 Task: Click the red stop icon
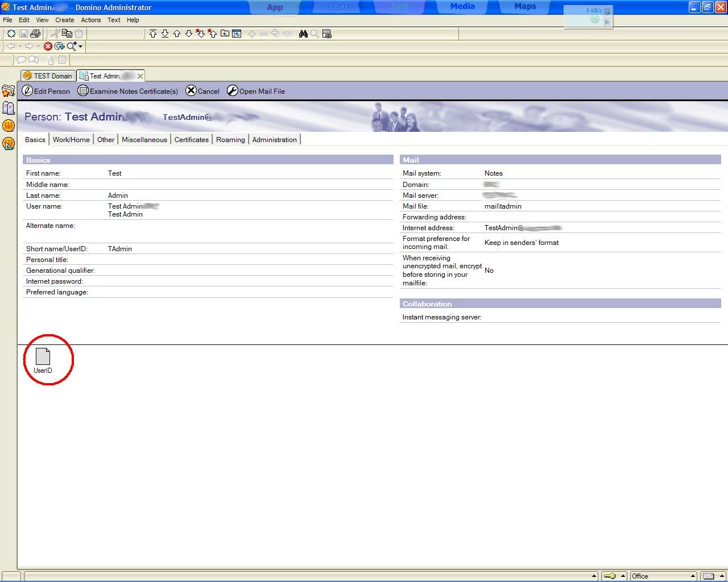pos(48,46)
